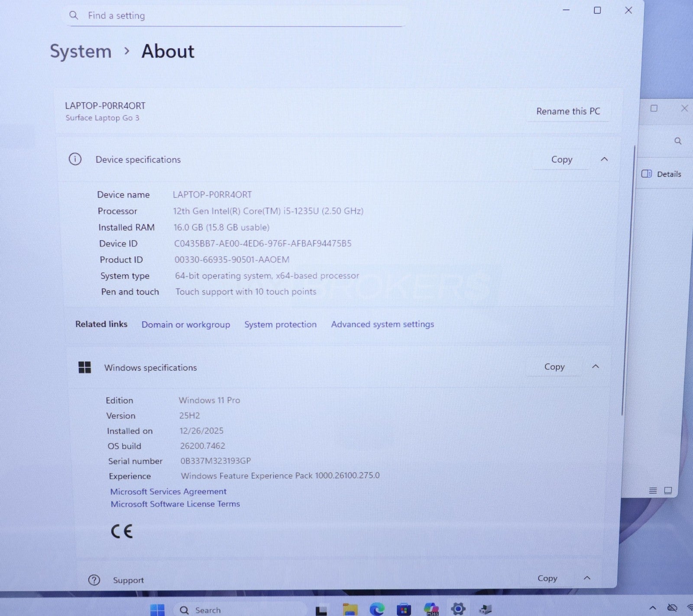Open Advanced system settings link
The width and height of the screenshot is (693, 616).
coord(382,324)
